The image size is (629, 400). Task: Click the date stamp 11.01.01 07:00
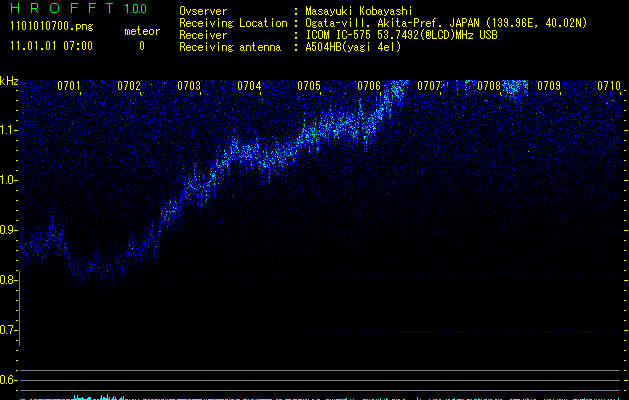[51, 46]
